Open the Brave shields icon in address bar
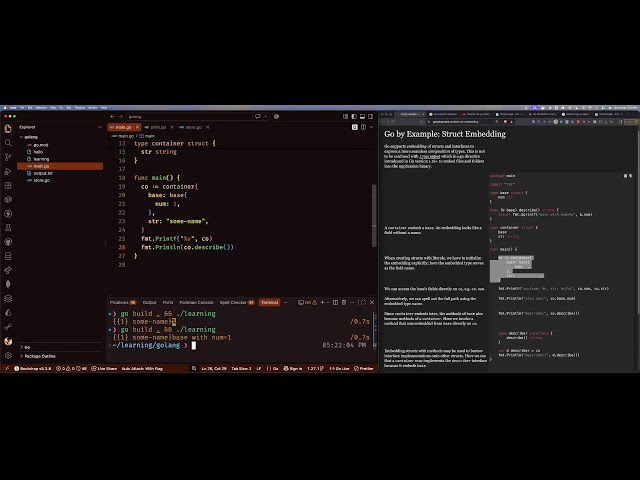Viewport: 640px width, 480px height. point(505,122)
